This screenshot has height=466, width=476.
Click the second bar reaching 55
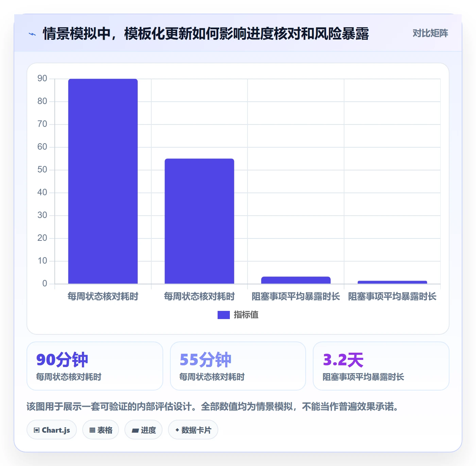click(200, 221)
